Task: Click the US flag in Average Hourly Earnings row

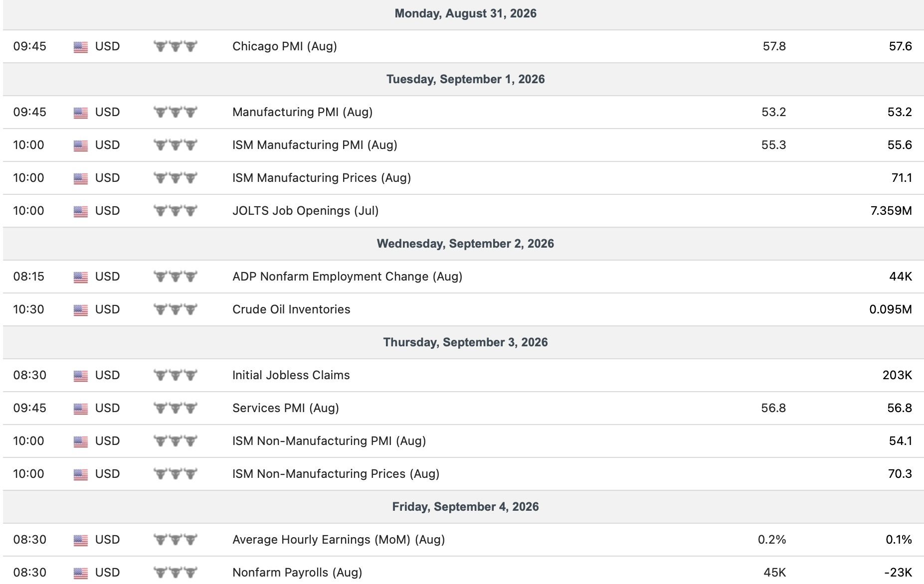Action: (x=80, y=540)
